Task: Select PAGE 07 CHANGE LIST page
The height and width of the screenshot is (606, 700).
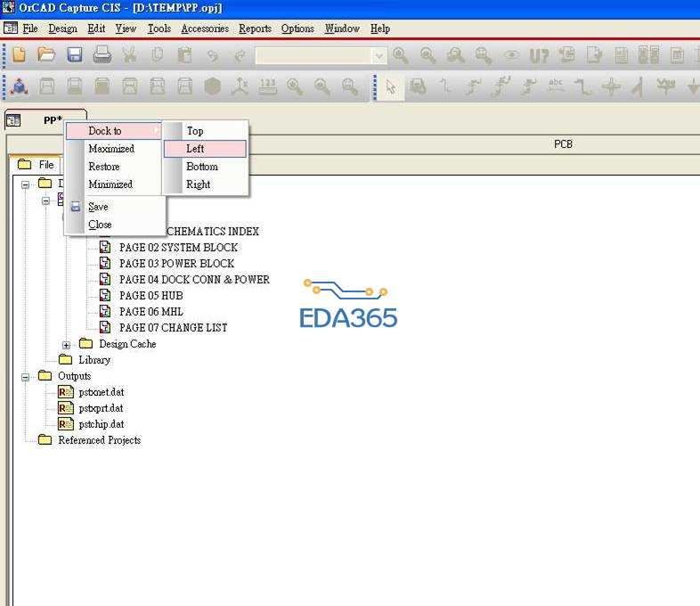Action: coord(173,328)
